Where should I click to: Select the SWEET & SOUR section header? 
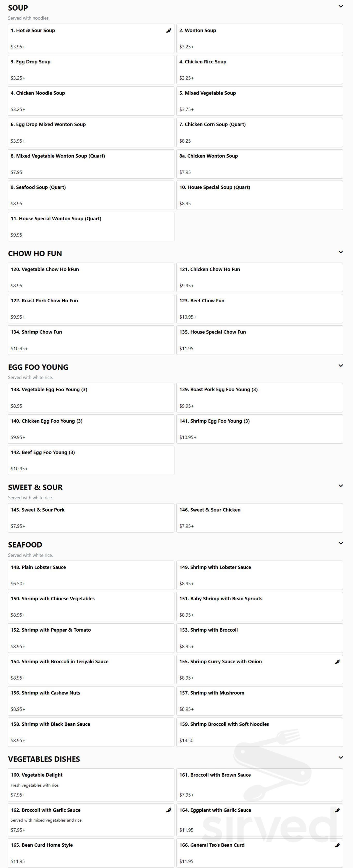coord(35,487)
